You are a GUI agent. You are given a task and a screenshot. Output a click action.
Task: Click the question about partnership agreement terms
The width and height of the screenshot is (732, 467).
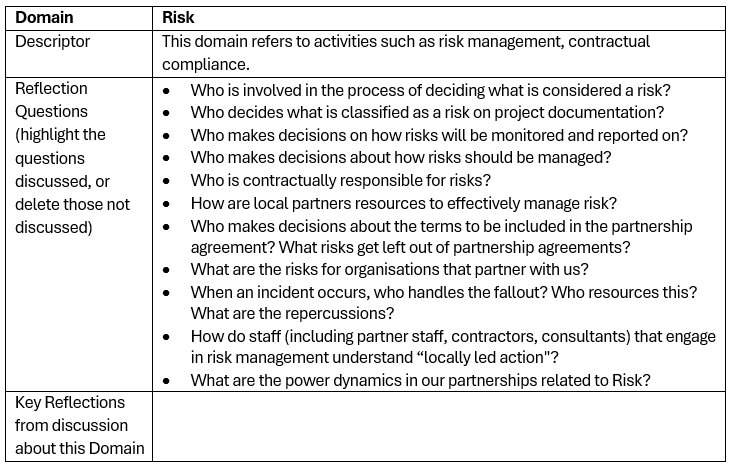(441, 227)
